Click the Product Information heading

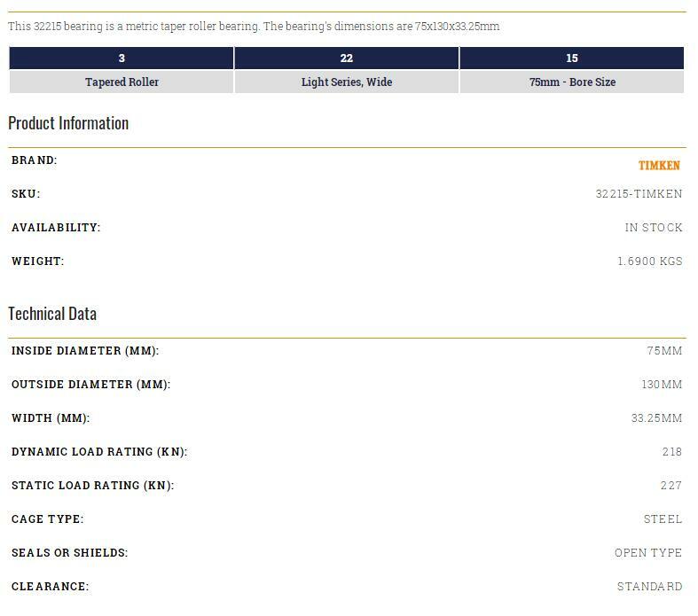[68, 123]
